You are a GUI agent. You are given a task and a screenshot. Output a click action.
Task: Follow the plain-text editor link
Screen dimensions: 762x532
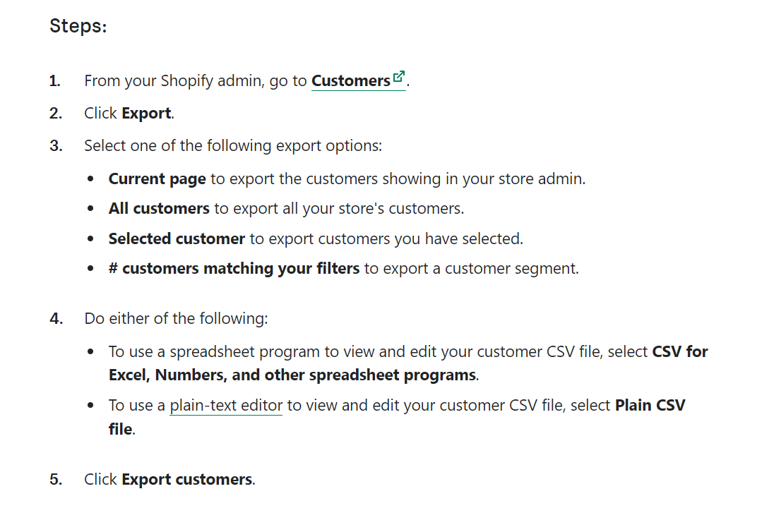pos(226,406)
